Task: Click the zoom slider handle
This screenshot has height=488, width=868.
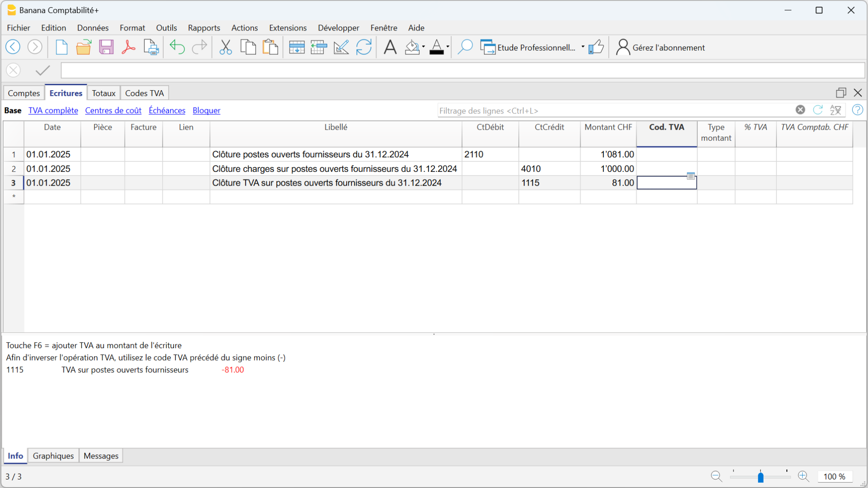Action: coord(760,477)
